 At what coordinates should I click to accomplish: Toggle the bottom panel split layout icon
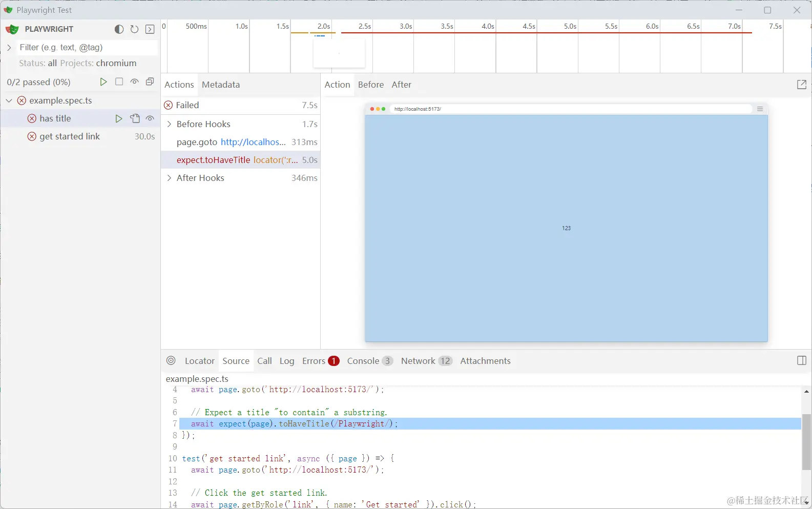tap(802, 360)
